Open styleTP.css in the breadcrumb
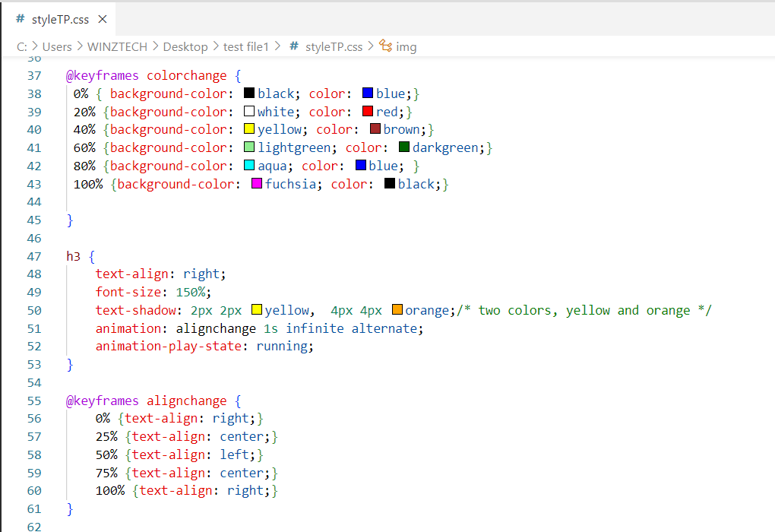Image resolution: width=775 pixels, height=532 pixels. pos(334,47)
